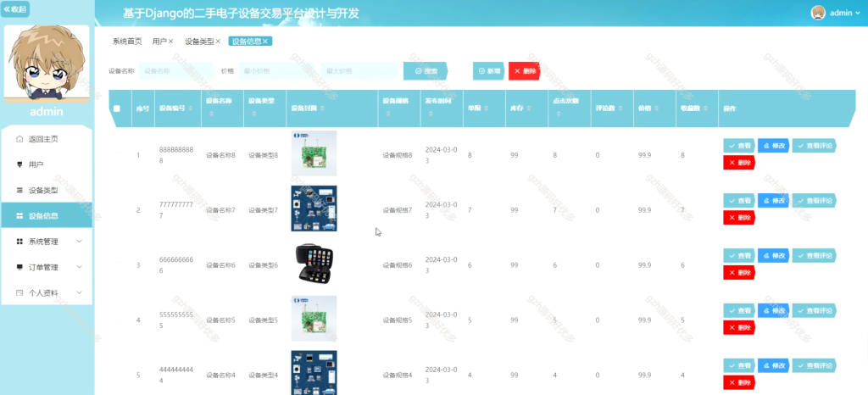
Task: Open the admin dropdown in top right
Action: pyautogui.click(x=845, y=13)
